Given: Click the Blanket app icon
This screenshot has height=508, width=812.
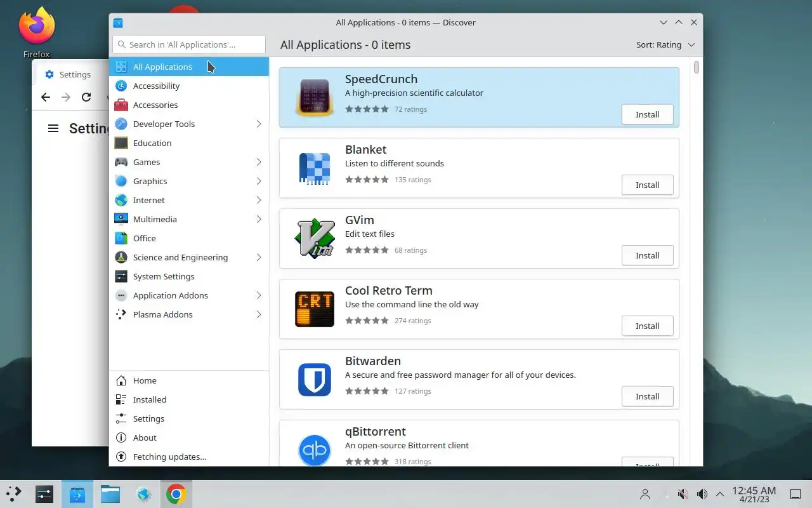Looking at the screenshot, I should [x=315, y=168].
